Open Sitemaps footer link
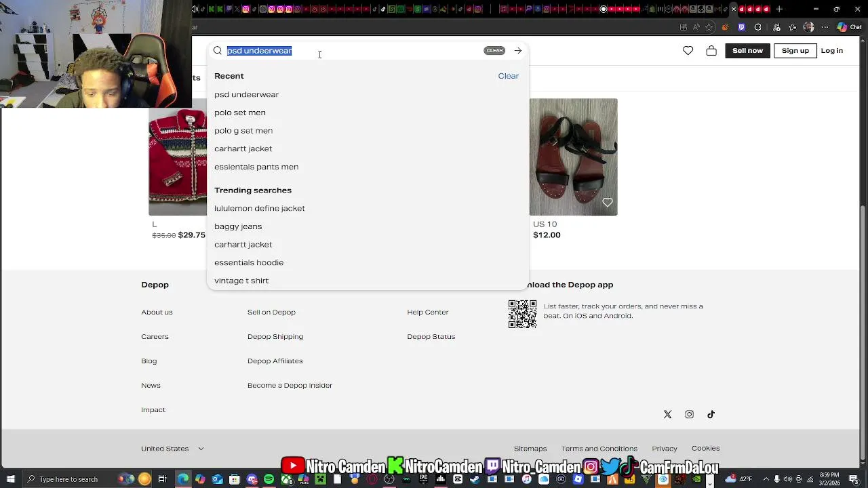Image resolution: width=868 pixels, height=488 pixels. pos(530,449)
